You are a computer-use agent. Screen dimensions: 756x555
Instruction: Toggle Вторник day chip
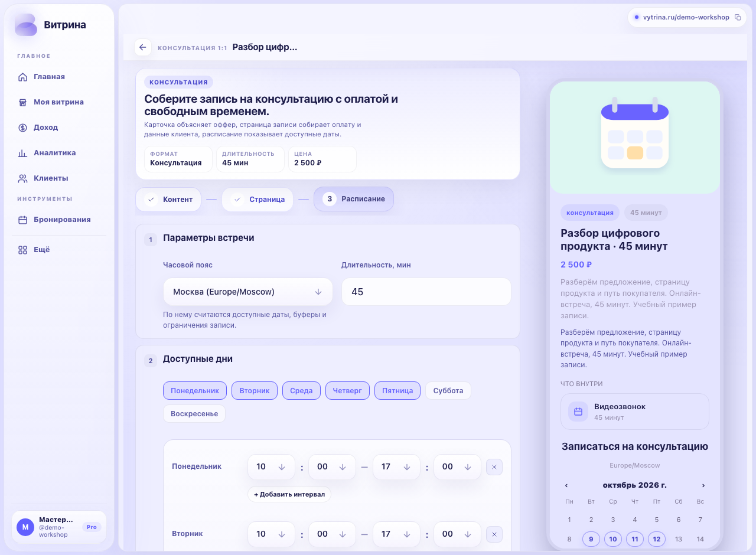pyautogui.click(x=255, y=391)
